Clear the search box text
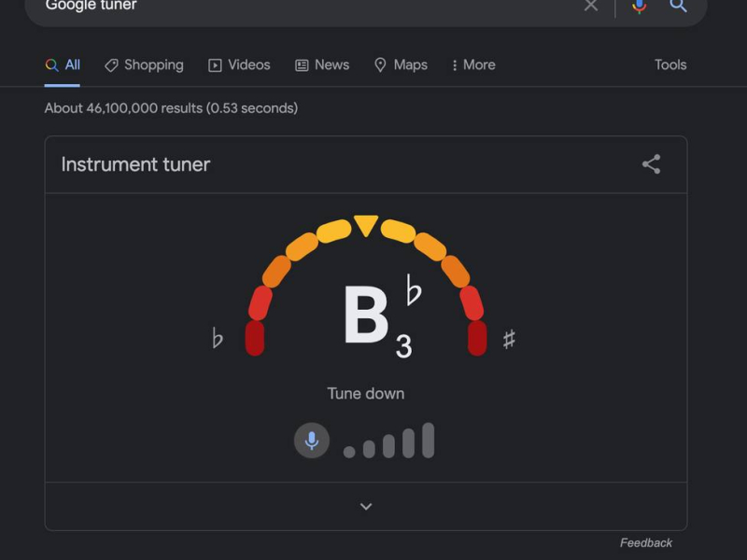This screenshot has height=560, width=747. [x=590, y=6]
